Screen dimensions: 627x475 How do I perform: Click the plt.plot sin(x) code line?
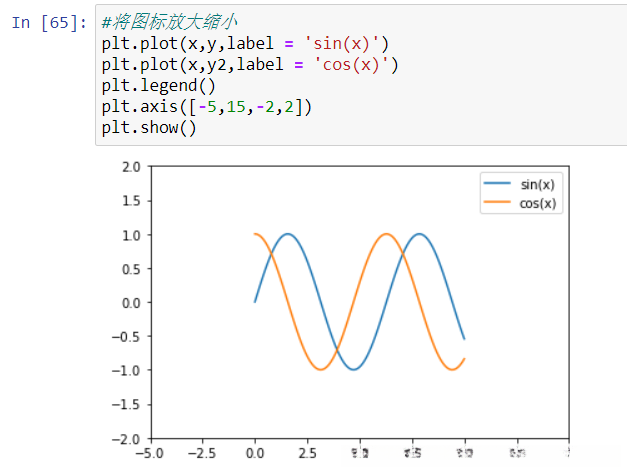[245, 44]
